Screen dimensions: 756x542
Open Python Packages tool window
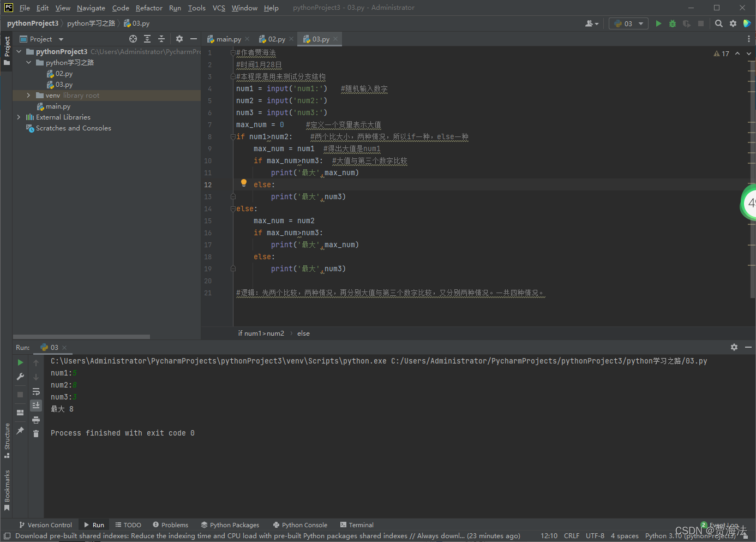230,525
